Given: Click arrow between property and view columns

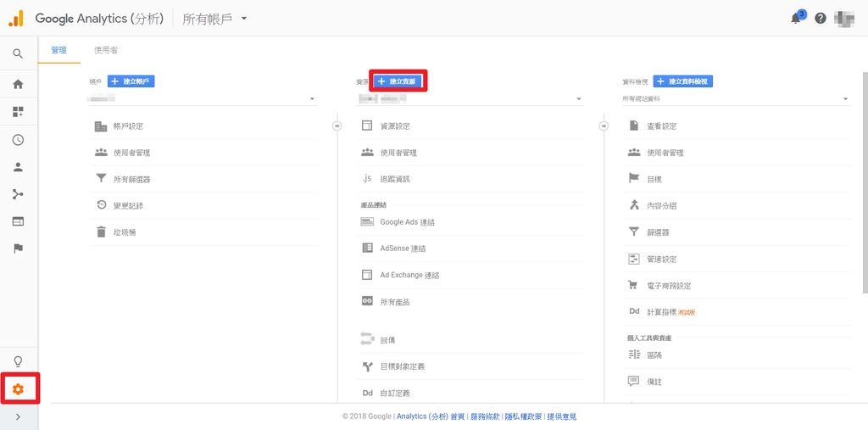Looking at the screenshot, I should pos(604,126).
